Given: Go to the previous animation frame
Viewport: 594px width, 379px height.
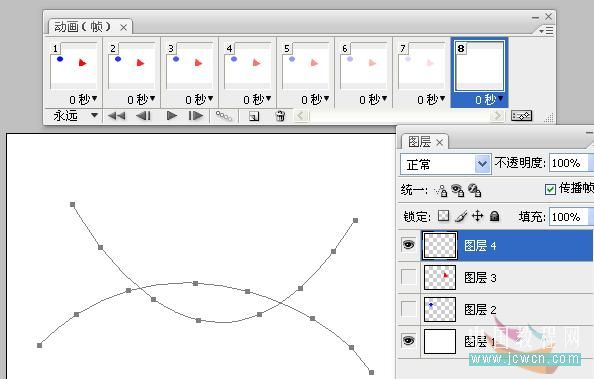Looking at the screenshot, I should click(x=143, y=116).
